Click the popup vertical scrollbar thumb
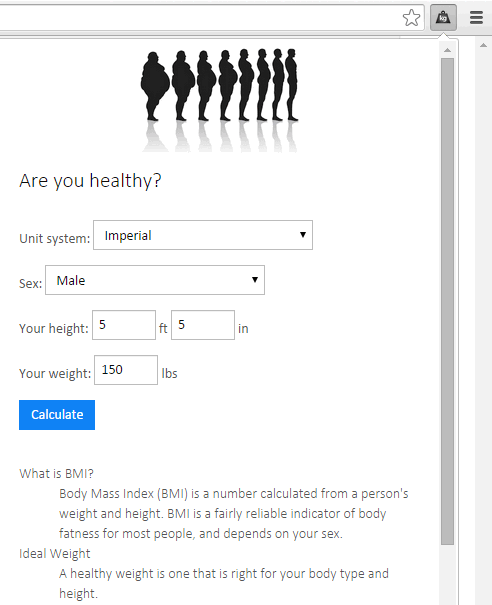The width and height of the screenshot is (492, 605). click(448, 301)
